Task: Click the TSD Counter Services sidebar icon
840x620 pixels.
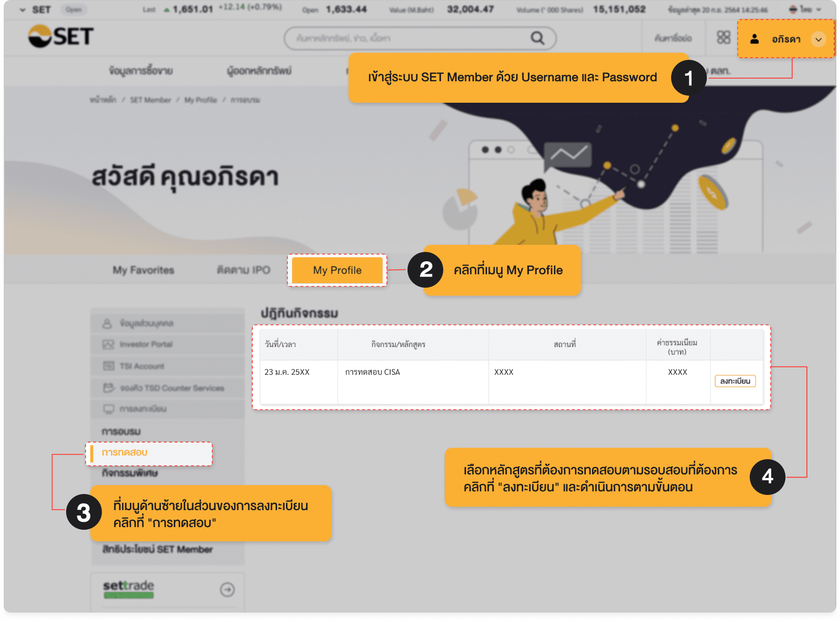Action: tap(109, 388)
